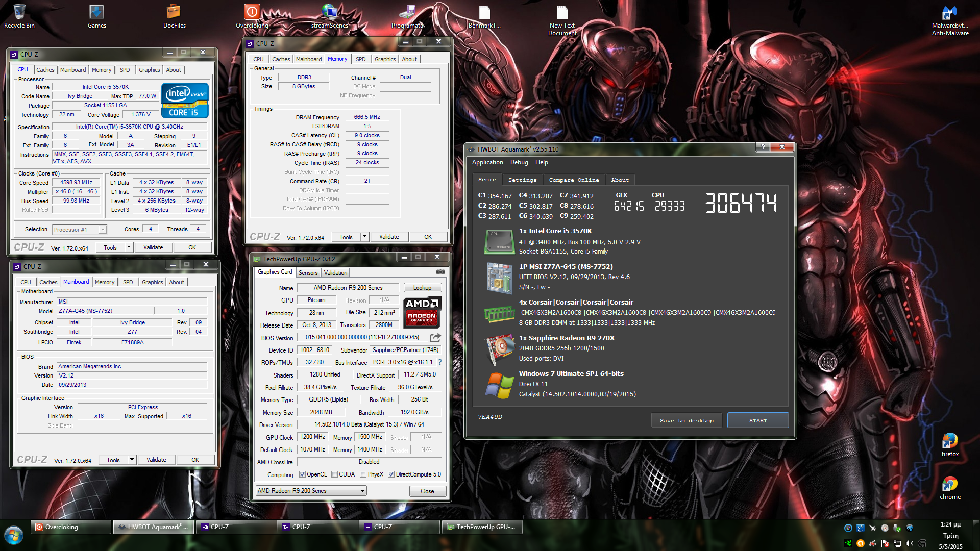
Task: Toggle the PhysX checkbox in GPU-Z
Action: point(363,474)
